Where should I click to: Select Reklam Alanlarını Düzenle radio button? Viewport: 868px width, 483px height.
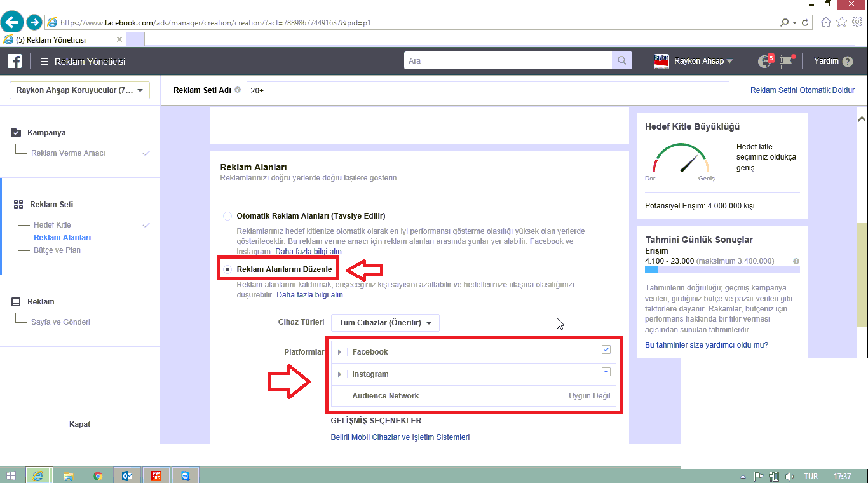click(227, 269)
